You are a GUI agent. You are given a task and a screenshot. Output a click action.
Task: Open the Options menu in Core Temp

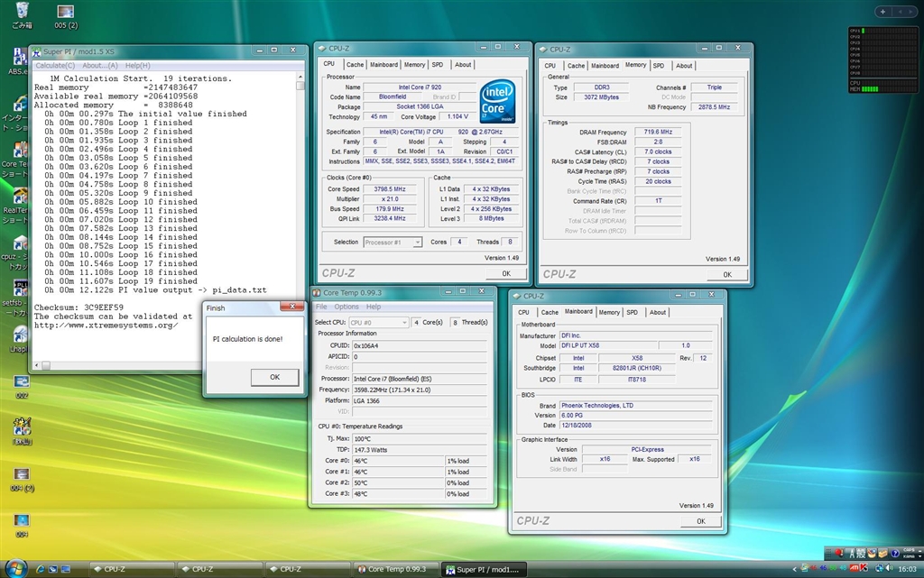click(346, 307)
